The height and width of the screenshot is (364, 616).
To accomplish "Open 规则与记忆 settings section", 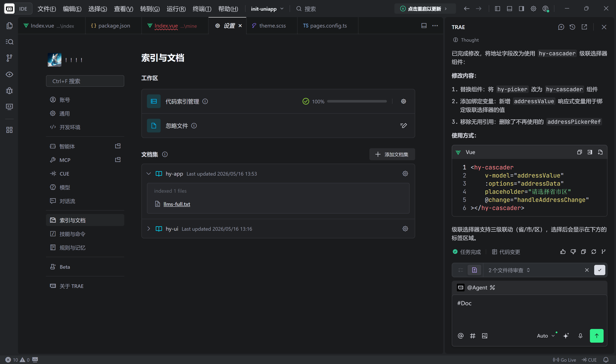I will [x=85, y=248].
